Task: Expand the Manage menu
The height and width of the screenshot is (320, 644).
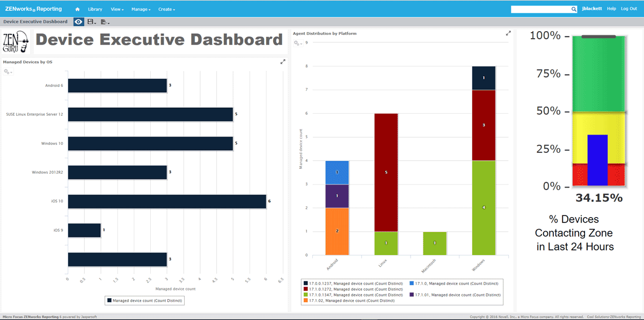Action: 141,9
